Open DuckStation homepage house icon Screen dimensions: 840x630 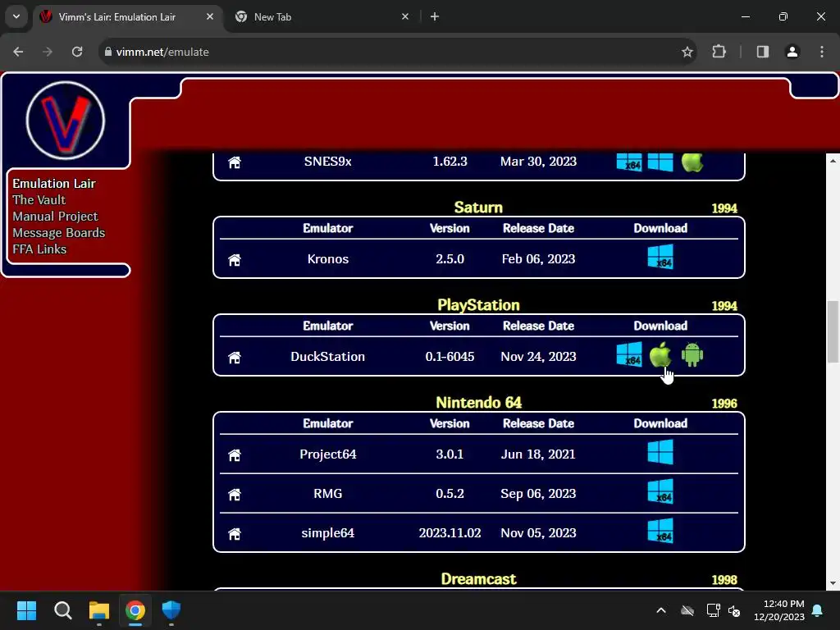234,358
